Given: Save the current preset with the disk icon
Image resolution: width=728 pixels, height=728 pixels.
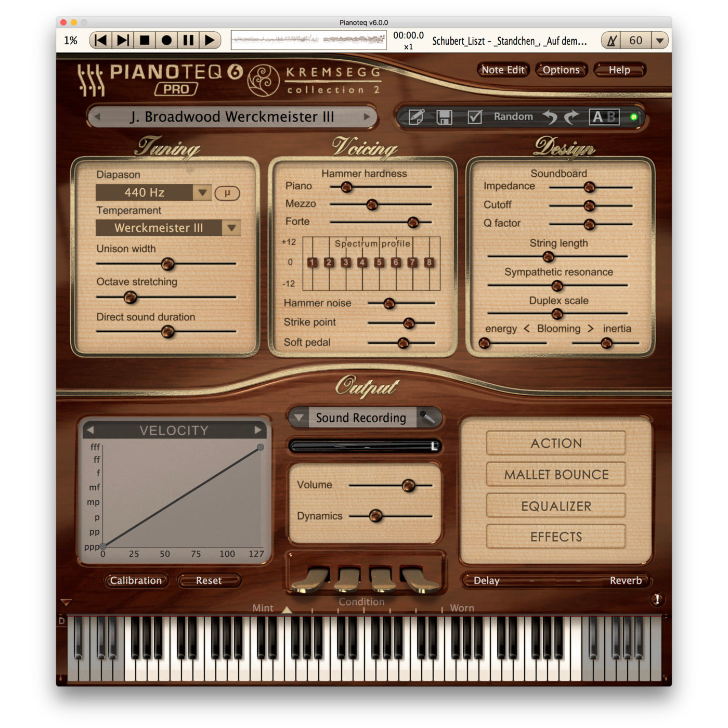Looking at the screenshot, I should coord(445,116).
